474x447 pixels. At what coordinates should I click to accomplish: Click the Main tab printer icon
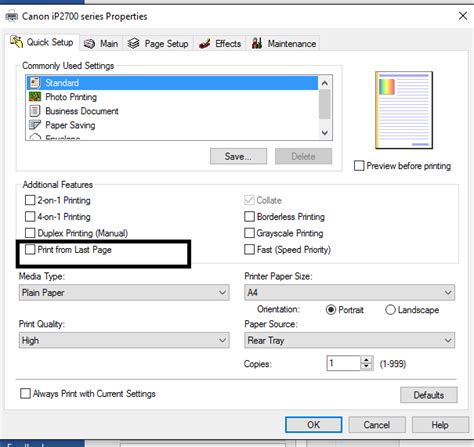(89, 44)
